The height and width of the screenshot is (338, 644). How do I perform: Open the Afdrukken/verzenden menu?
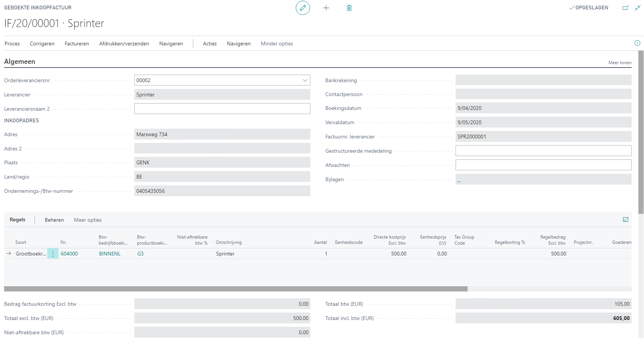[124, 44]
